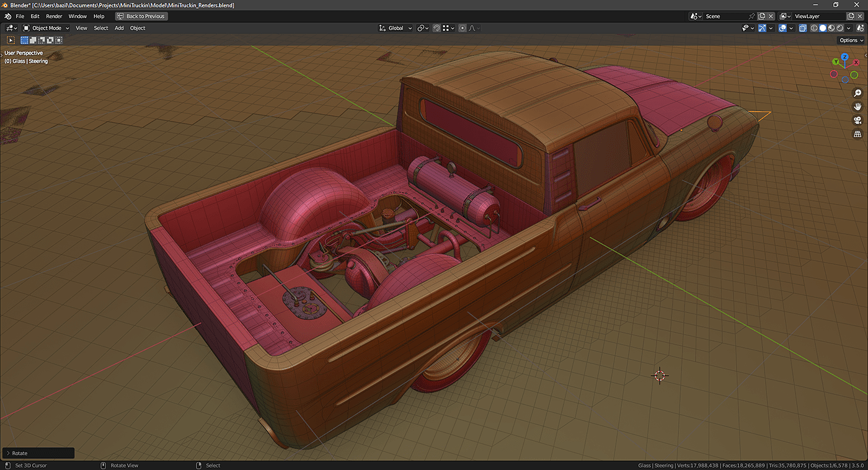Switch to rendered viewport shading
Image resolution: width=868 pixels, height=470 pixels.
[840, 28]
